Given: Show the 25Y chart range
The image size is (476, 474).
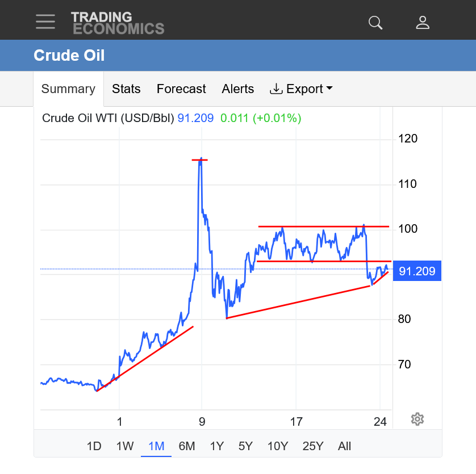Looking at the screenshot, I should pos(312,446).
